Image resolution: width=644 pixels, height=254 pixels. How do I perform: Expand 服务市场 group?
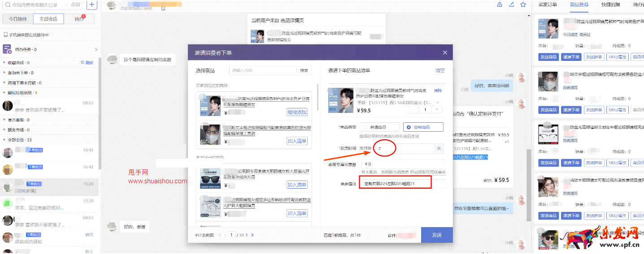pyautogui.click(x=5, y=130)
